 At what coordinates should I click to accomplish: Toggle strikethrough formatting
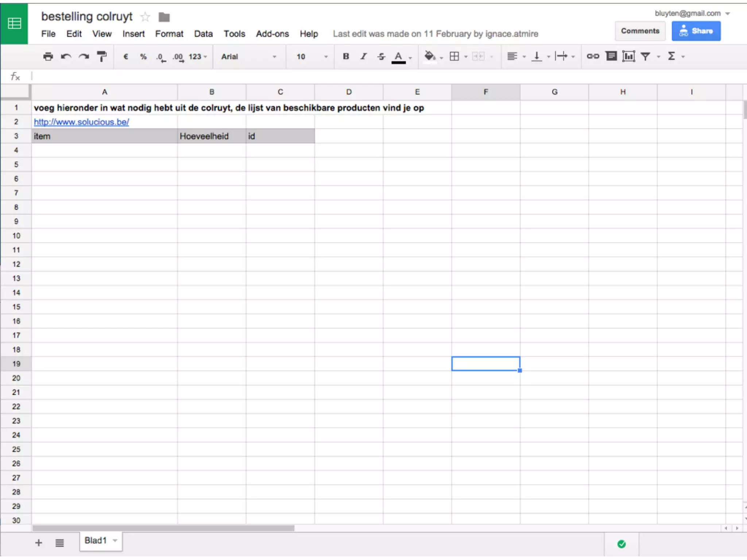[x=381, y=57]
